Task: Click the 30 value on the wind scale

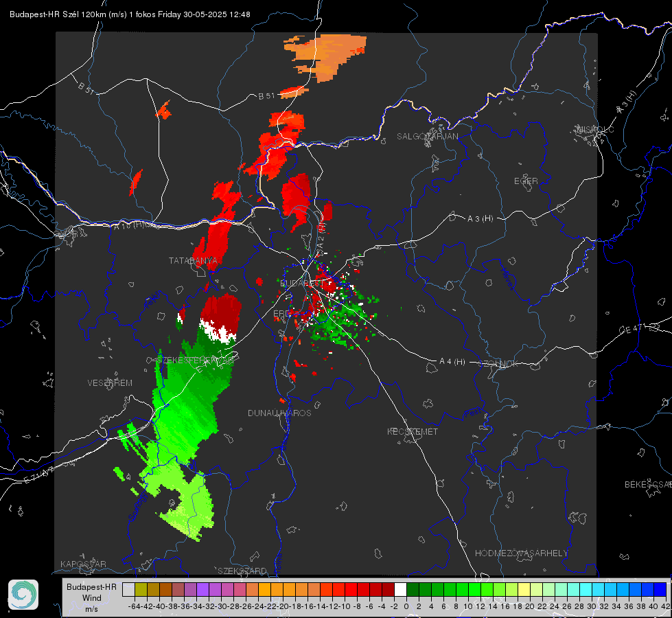Action: pyautogui.click(x=592, y=606)
